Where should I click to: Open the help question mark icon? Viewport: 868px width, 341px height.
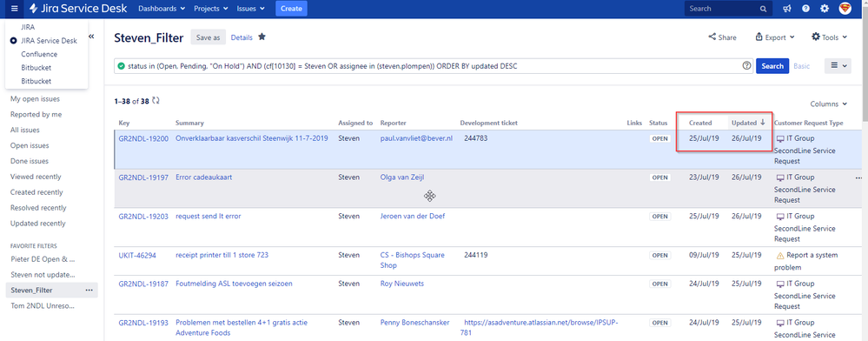coord(805,9)
